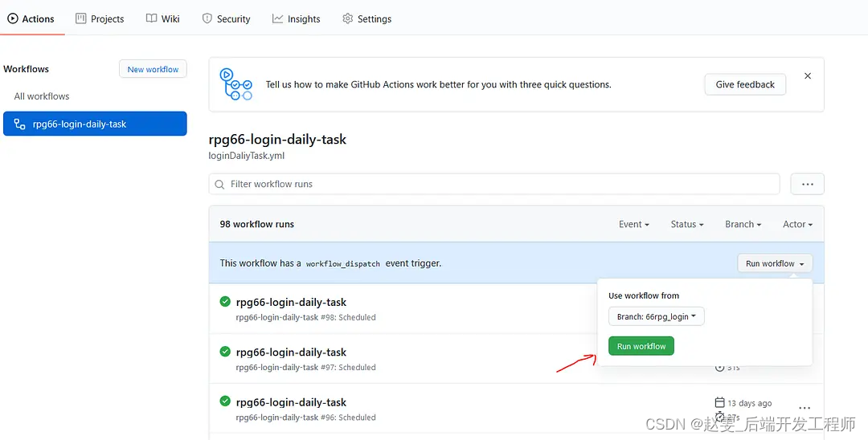Image resolution: width=868 pixels, height=440 pixels.
Task: Click the Workflows sidebar heading
Action: click(x=26, y=69)
